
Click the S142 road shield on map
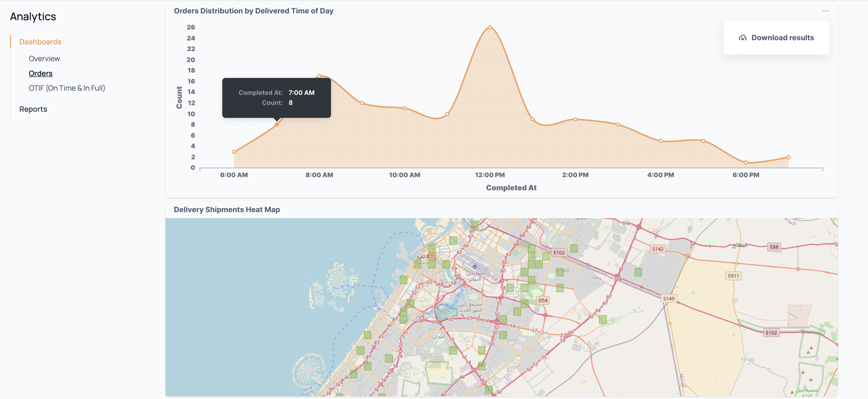[x=657, y=249]
